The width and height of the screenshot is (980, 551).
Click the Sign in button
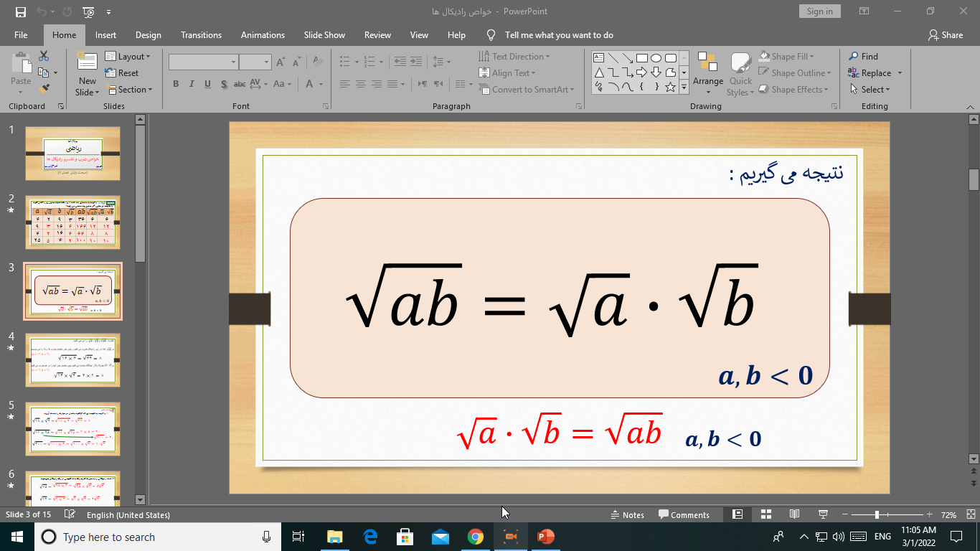[x=819, y=11]
